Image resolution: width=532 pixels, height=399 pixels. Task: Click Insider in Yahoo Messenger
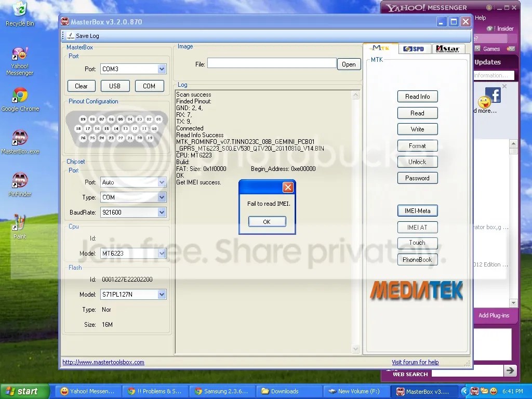pos(505,29)
